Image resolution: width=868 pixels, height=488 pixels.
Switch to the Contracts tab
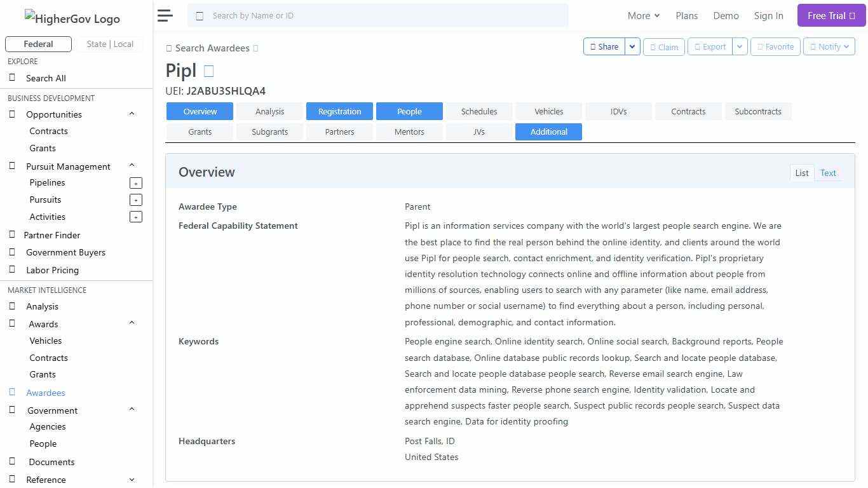point(688,112)
